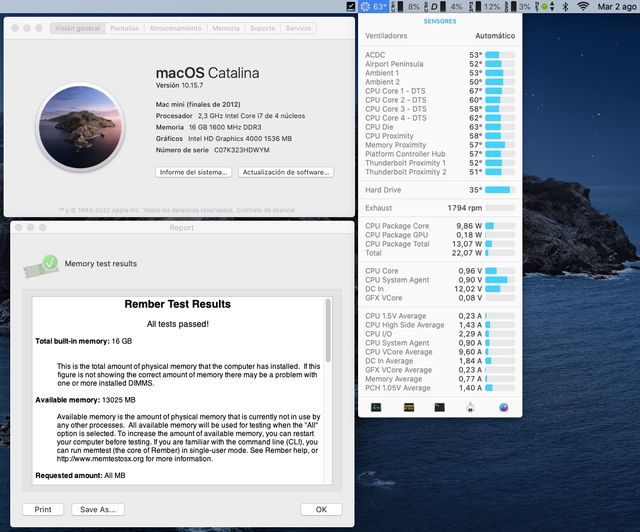Screen dimensions: 640x532
Task: Click the serial number C07K323HDWYM text
Action: click(x=242, y=150)
